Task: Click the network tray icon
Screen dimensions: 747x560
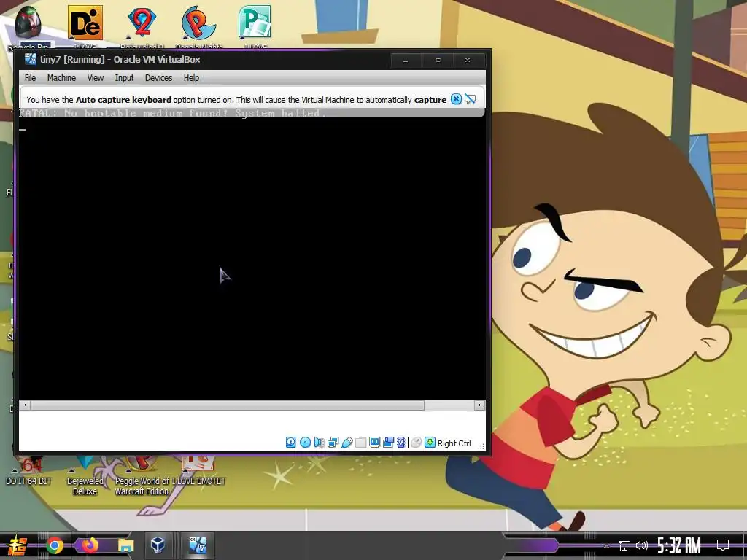Action: pyautogui.click(x=624, y=545)
